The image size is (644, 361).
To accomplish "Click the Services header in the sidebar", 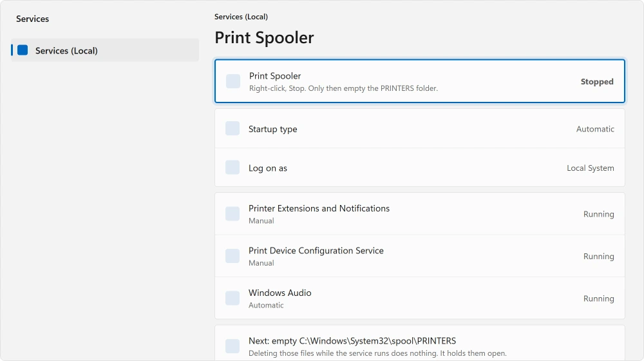I will tap(32, 19).
